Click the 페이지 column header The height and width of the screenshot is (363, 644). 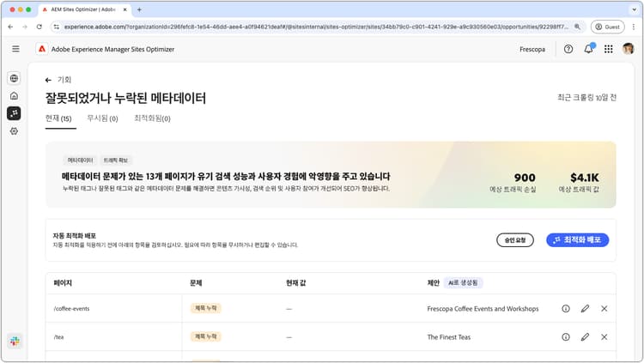point(63,283)
